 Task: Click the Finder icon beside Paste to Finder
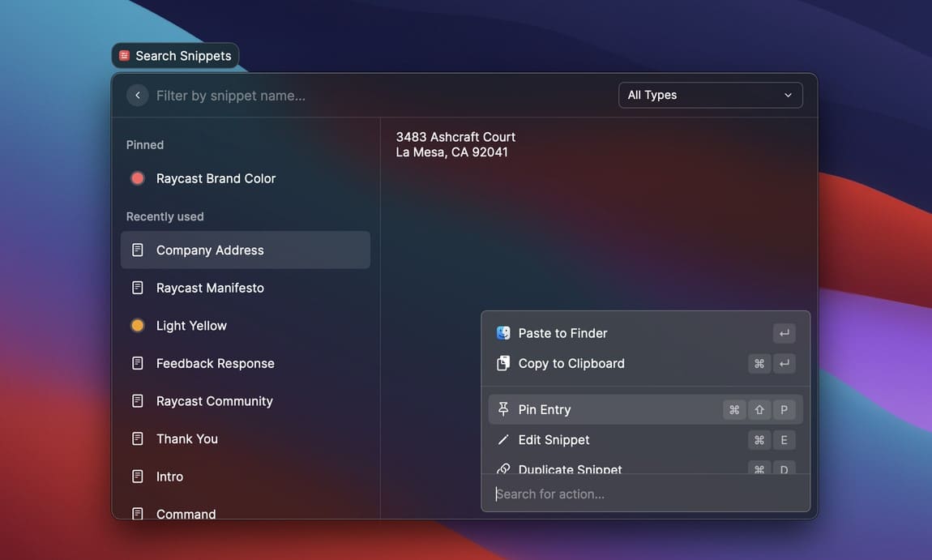pos(503,333)
